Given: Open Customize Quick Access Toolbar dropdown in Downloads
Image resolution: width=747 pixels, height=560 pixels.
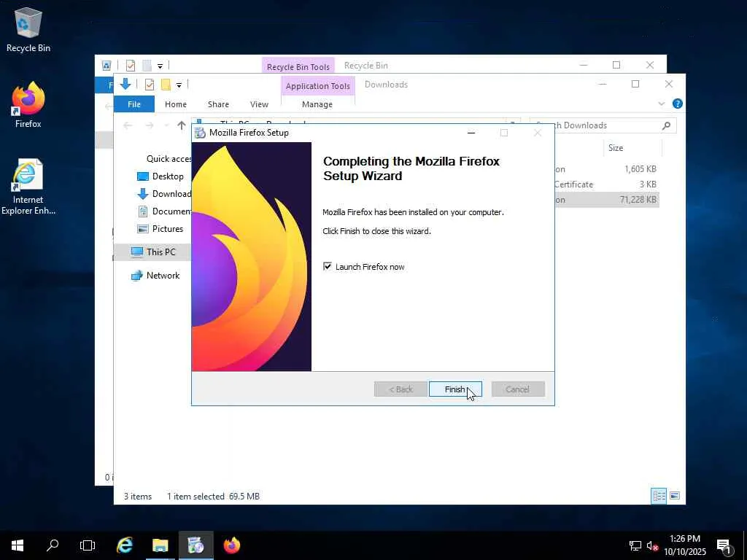Looking at the screenshot, I should coord(179,85).
